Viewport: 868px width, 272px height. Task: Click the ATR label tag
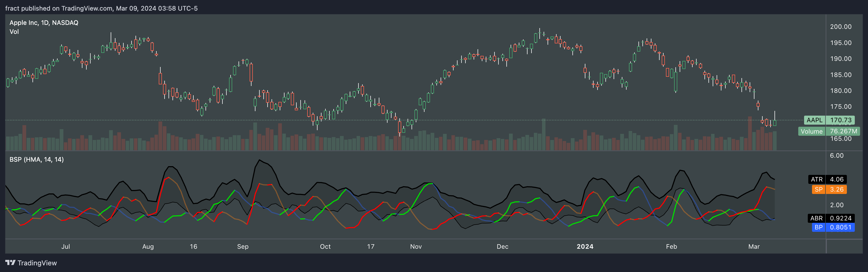tap(817, 179)
